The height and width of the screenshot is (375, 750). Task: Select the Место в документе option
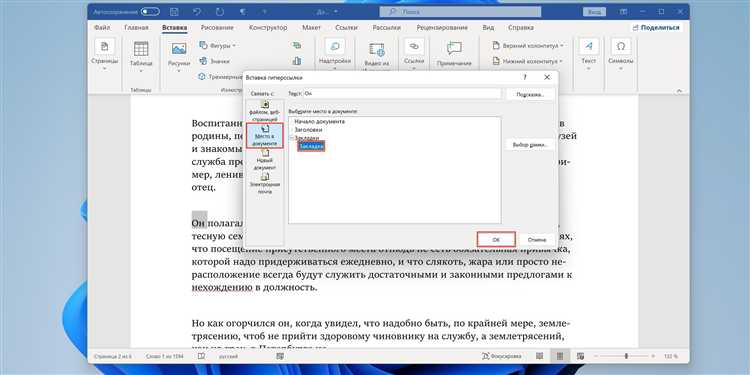click(x=265, y=135)
